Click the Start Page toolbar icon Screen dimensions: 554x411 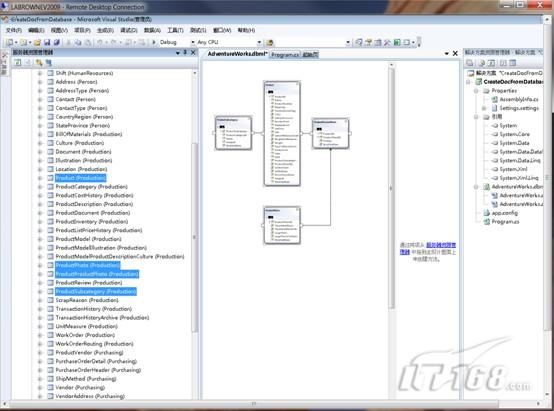coord(397,42)
